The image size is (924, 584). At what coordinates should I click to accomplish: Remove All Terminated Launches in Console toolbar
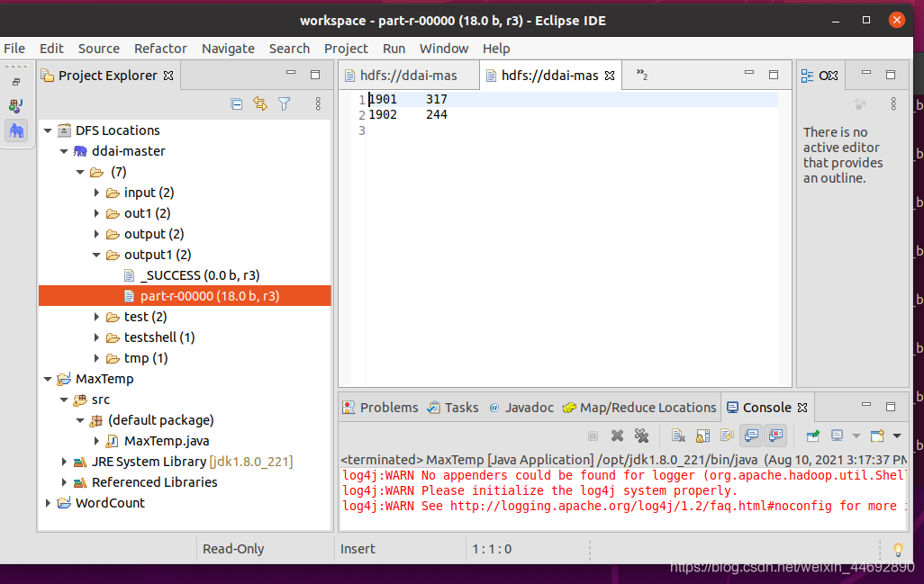(641, 436)
